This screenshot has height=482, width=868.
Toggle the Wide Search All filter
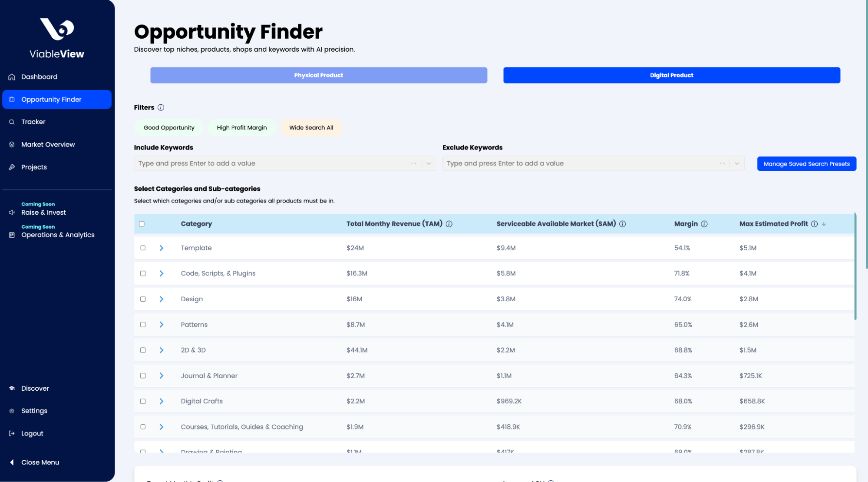[x=310, y=127]
